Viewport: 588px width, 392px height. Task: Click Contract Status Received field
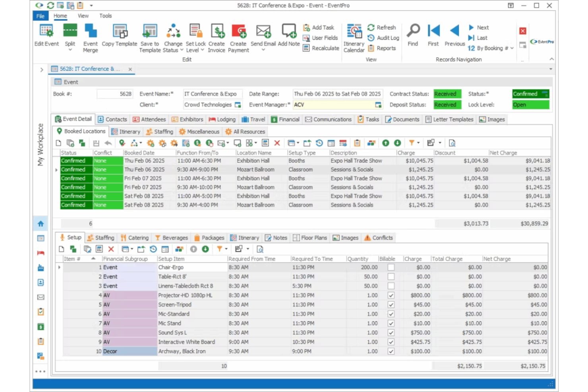pos(447,94)
